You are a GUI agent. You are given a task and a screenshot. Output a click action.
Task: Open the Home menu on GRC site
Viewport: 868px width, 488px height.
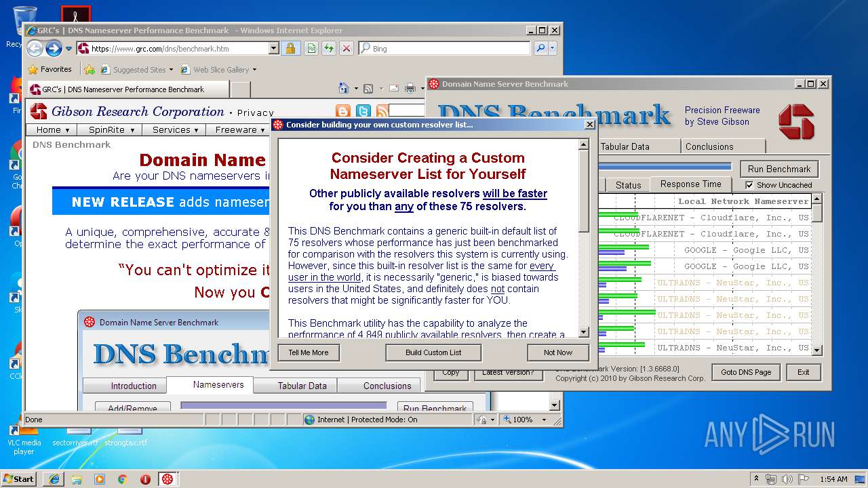(53, 129)
